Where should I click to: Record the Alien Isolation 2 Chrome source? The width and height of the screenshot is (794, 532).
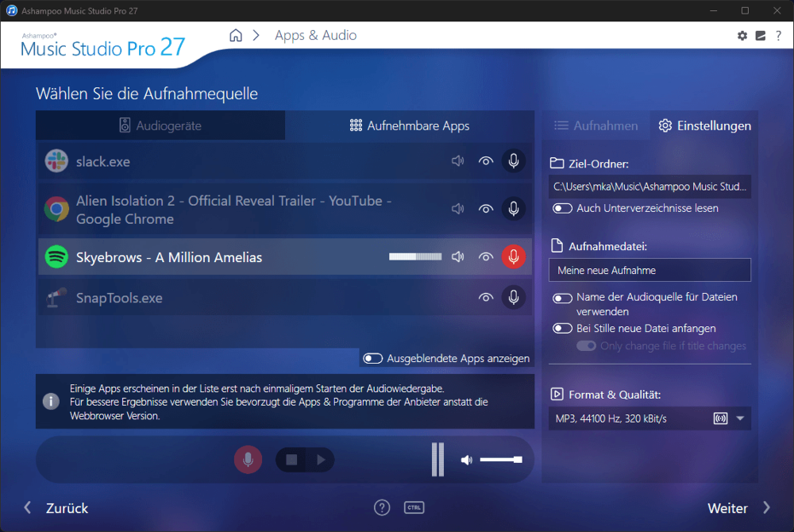[514, 209]
